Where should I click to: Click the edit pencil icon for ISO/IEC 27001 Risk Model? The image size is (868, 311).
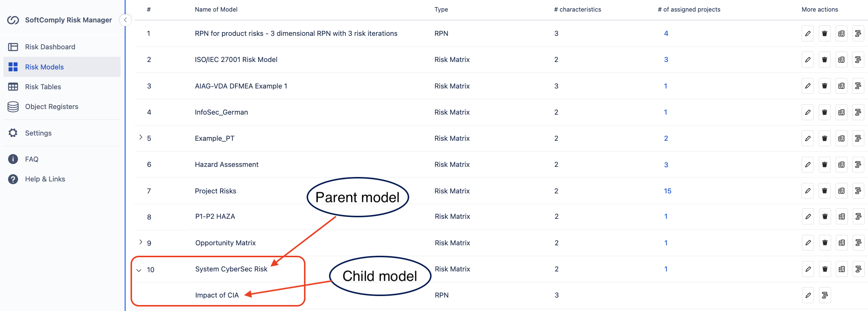(808, 60)
